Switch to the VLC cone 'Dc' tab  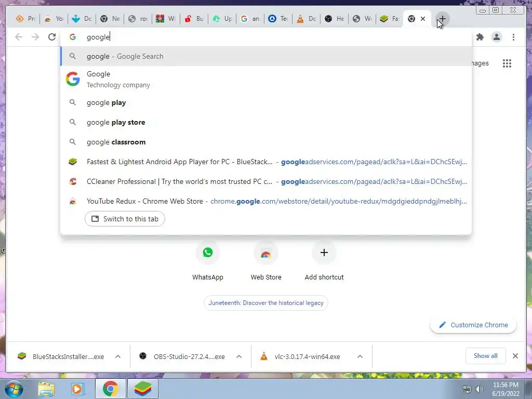click(x=307, y=19)
